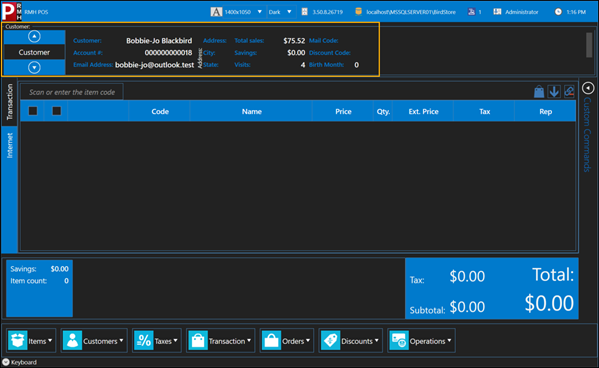This screenshot has width=599, height=368.
Task: Click customer name Bobbie-Jo Blackbird
Action: pos(159,41)
